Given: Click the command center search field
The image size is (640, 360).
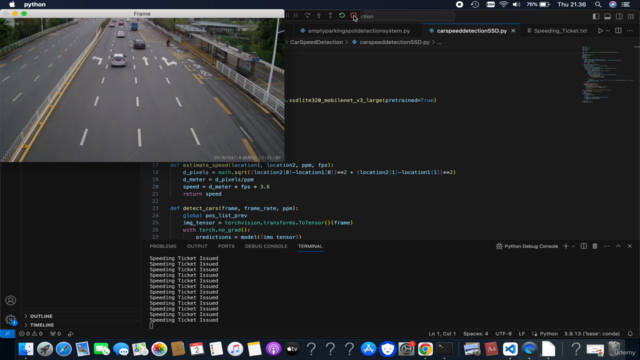Looking at the screenshot, I should click(x=407, y=16).
